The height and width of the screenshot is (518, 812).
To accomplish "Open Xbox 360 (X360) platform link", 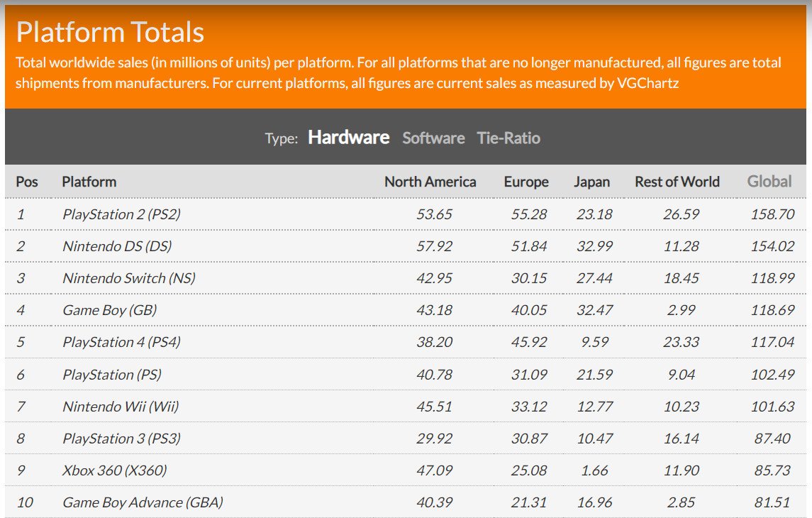I will click(x=115, y=471).
